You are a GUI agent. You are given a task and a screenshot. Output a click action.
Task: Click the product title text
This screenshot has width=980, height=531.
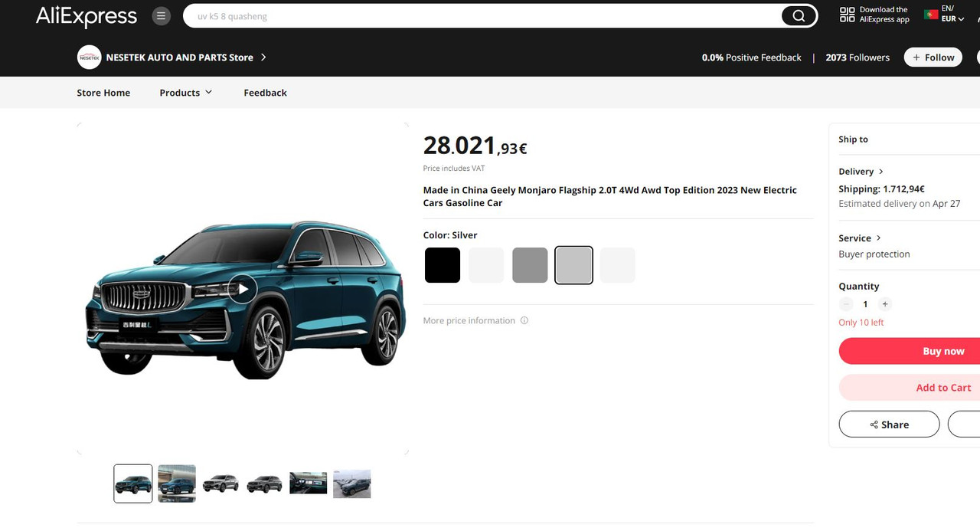(610, 196)
